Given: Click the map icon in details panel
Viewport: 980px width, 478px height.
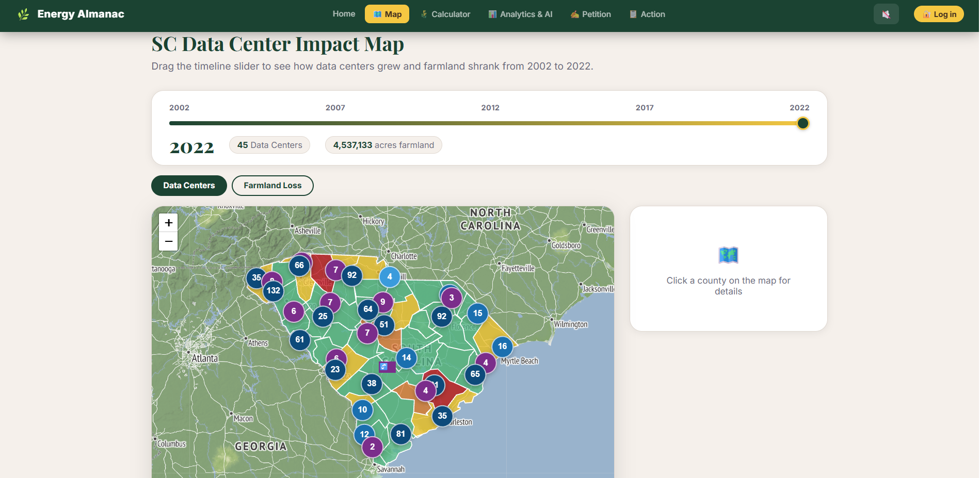Looking at the screenshot, I should tap(728, 255).
